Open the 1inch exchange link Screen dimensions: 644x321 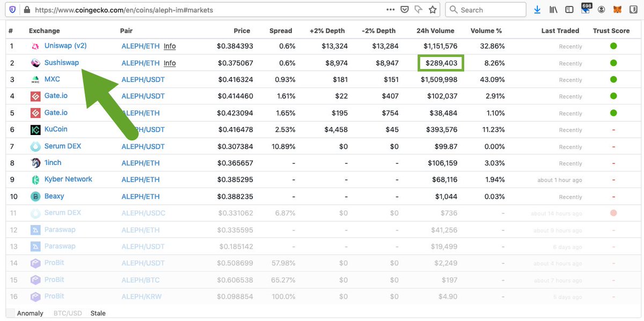coord(53,162)
